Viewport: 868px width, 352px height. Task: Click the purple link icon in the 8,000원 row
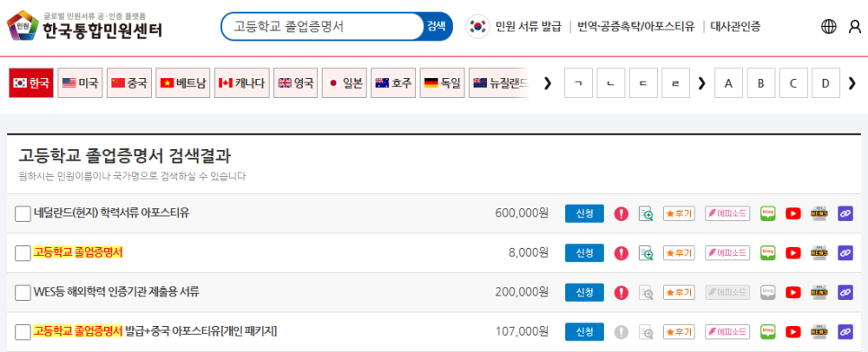point(845,253)
